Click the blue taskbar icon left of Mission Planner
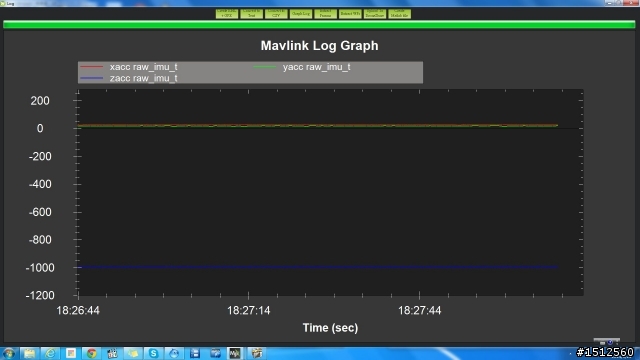Image resolution: width=640 pixels, height=360 pixels. tap(215, 353)
